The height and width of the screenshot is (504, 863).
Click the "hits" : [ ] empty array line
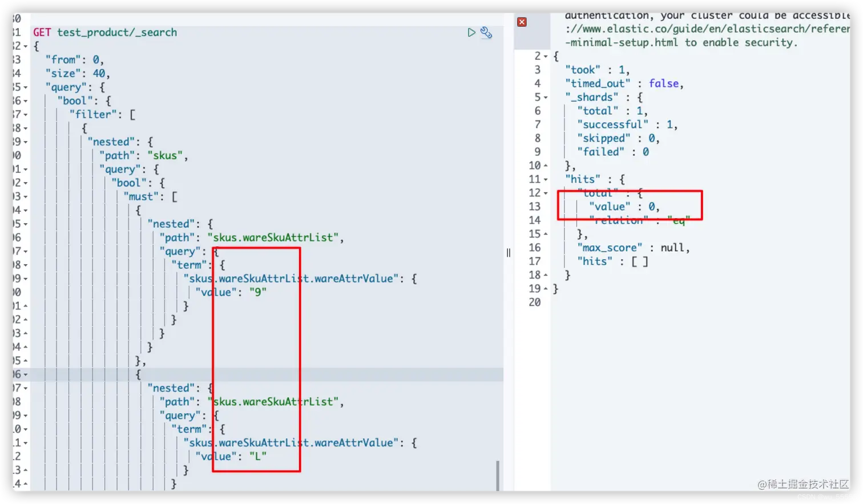click(x=612, y=261)
